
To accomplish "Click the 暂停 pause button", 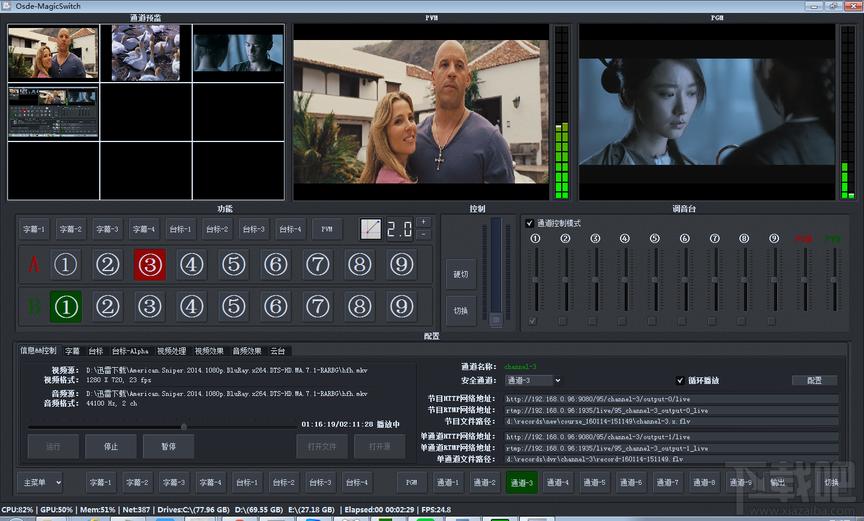I will (x=169, y=447).
